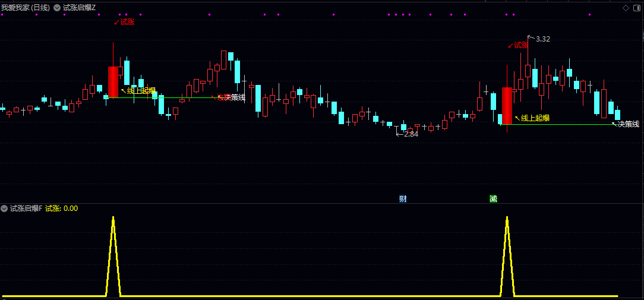Click the 3.32 high price label

point(542,39)
